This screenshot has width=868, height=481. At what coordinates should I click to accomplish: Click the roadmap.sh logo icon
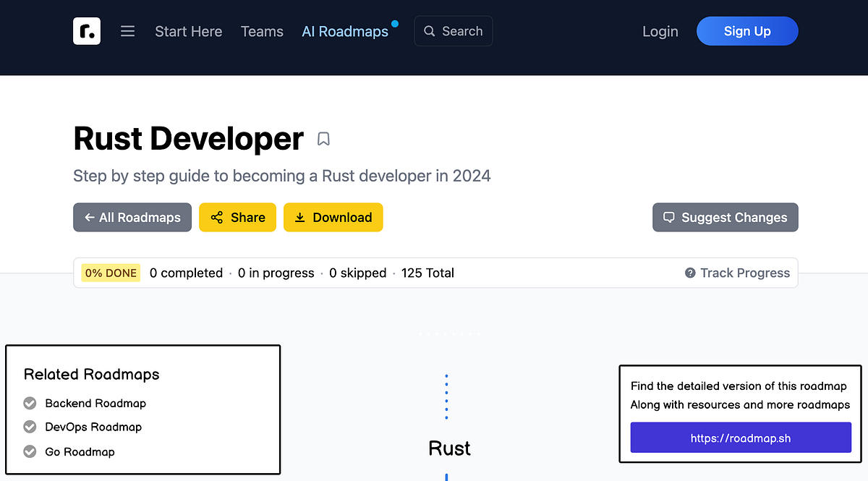coord(86,31)
